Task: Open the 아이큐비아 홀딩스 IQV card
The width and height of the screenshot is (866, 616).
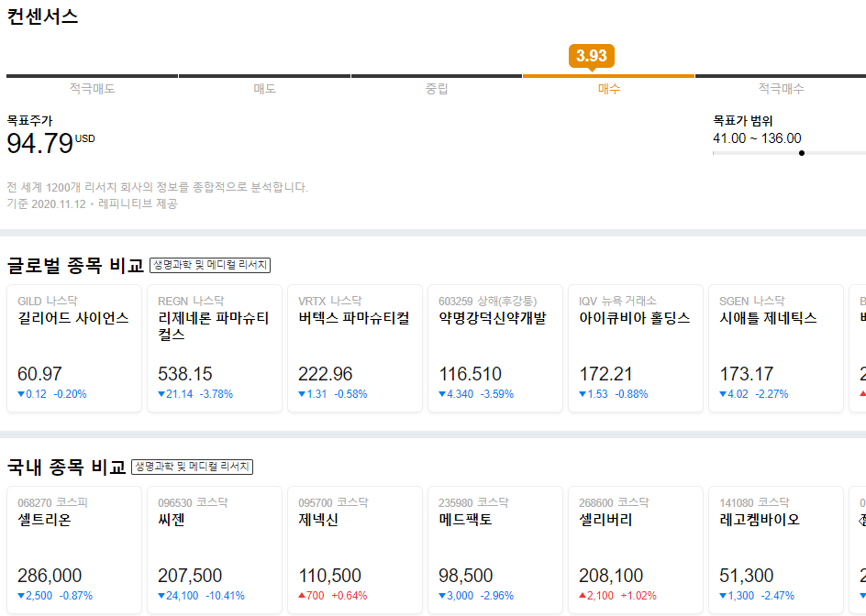Action: coord(635,347)
